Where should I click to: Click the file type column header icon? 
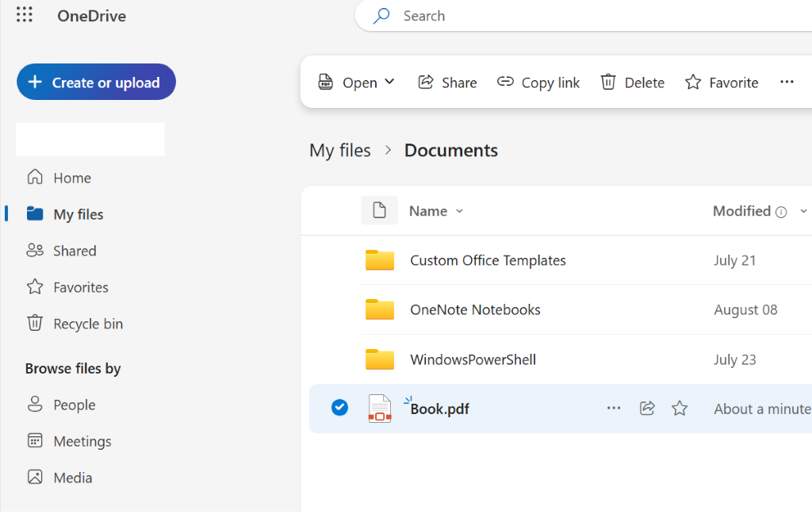[379, 210]
